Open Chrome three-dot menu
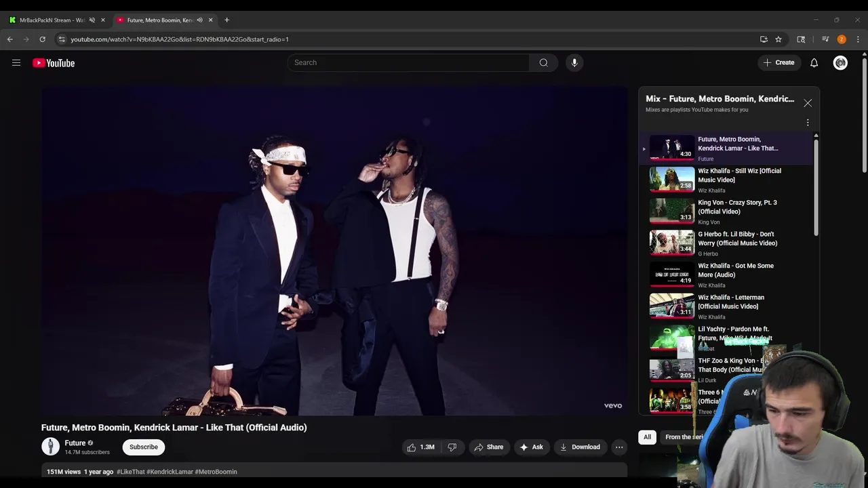This screenshot has height=488, width=868. [x=858, y=39]
